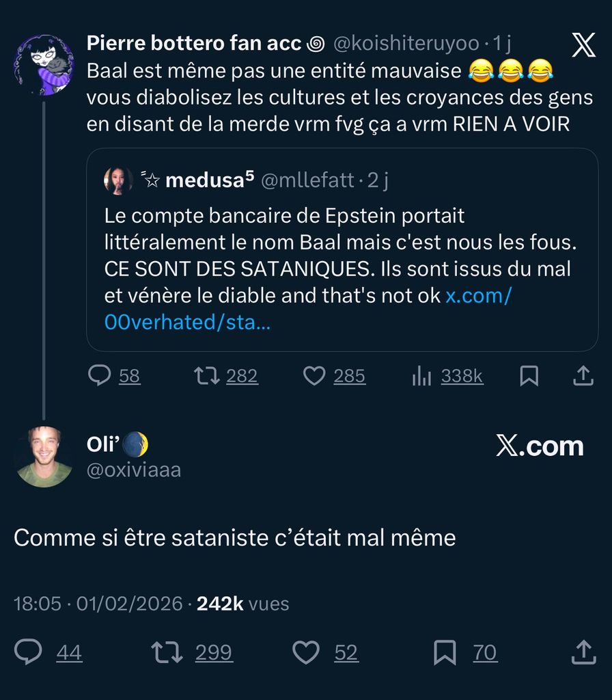Open medusa's quoted tweet avatar
The width and height of the screenshot is (612, 700).
click(118, 180)
